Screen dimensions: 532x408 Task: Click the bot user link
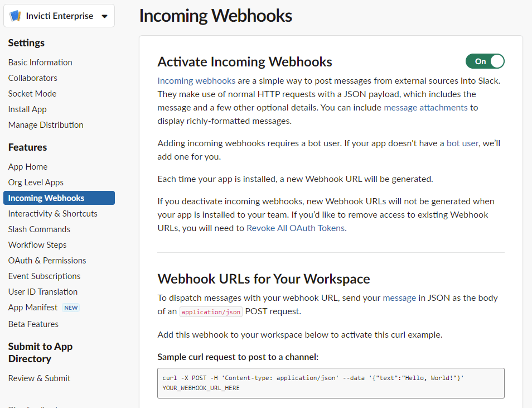(462, 143)
